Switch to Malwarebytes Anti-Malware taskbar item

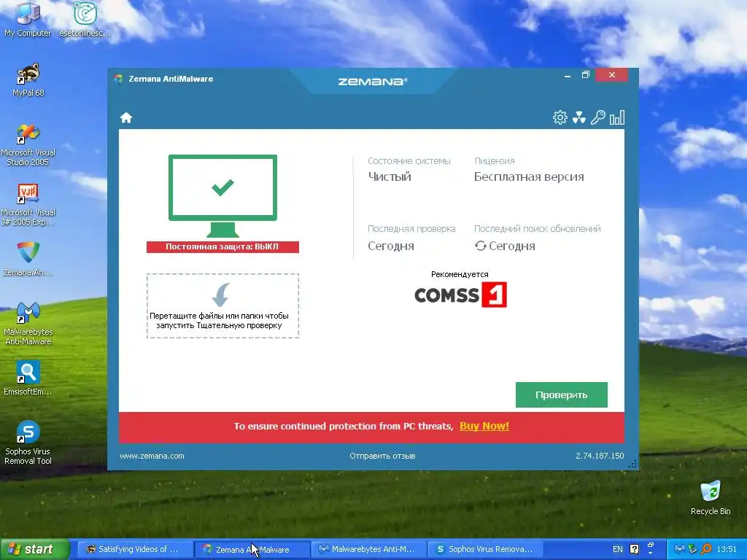pos(368,549)
